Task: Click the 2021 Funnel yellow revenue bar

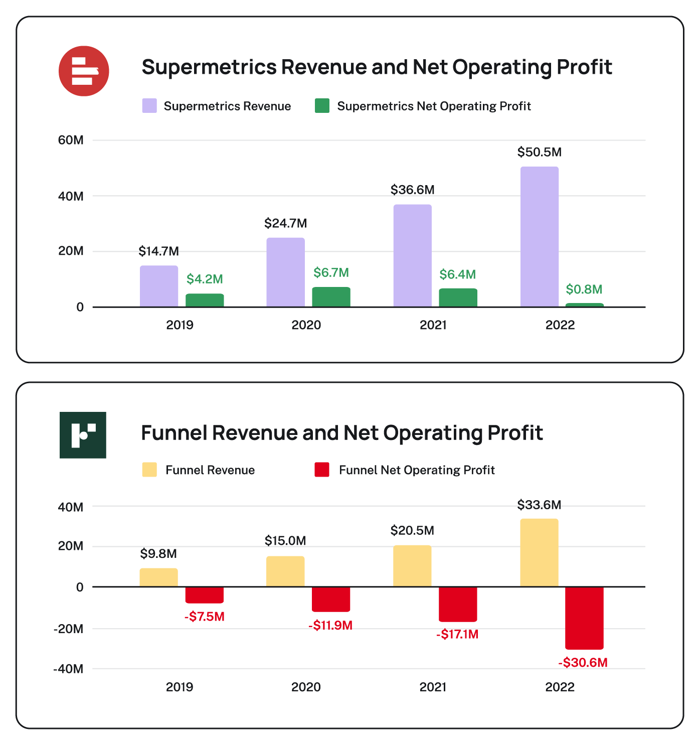Action: pyautogui.click(x=412, y=566)
